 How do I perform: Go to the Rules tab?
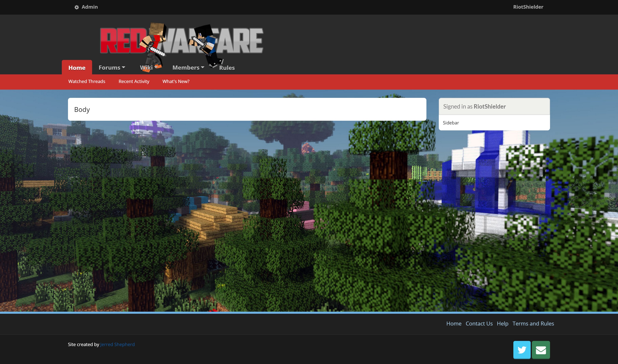[227, 68]
